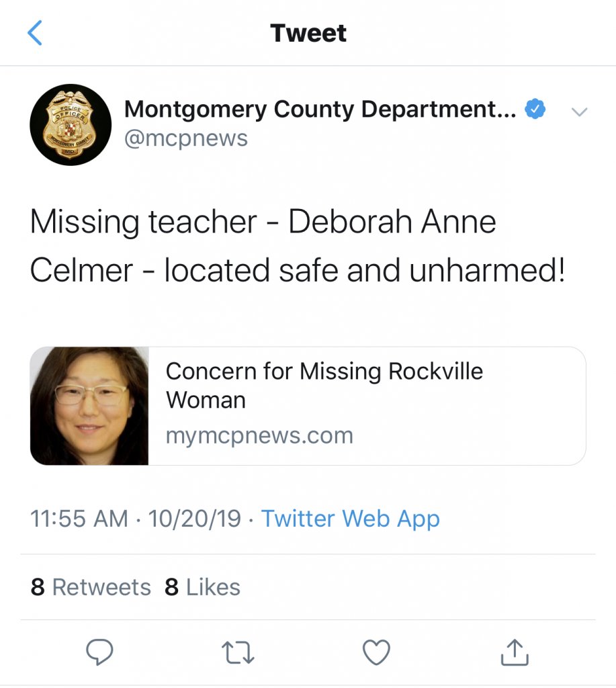
Task: Go back using the blue arrow
Action: point(36,33)
